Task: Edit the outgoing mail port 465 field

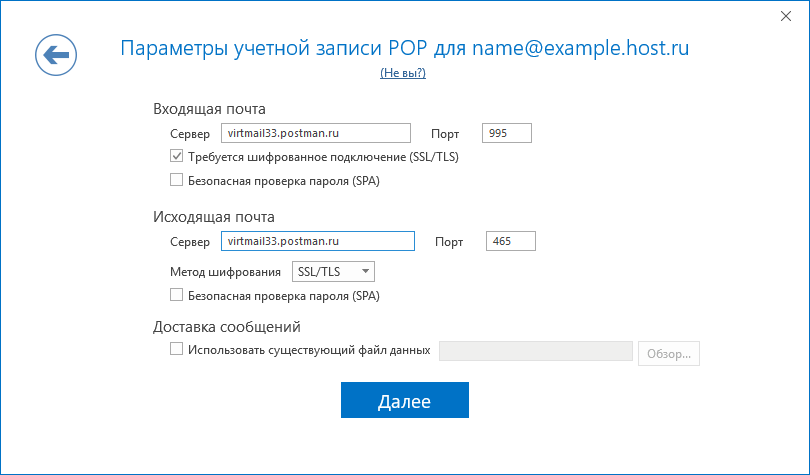Action: tap(510, 241)
